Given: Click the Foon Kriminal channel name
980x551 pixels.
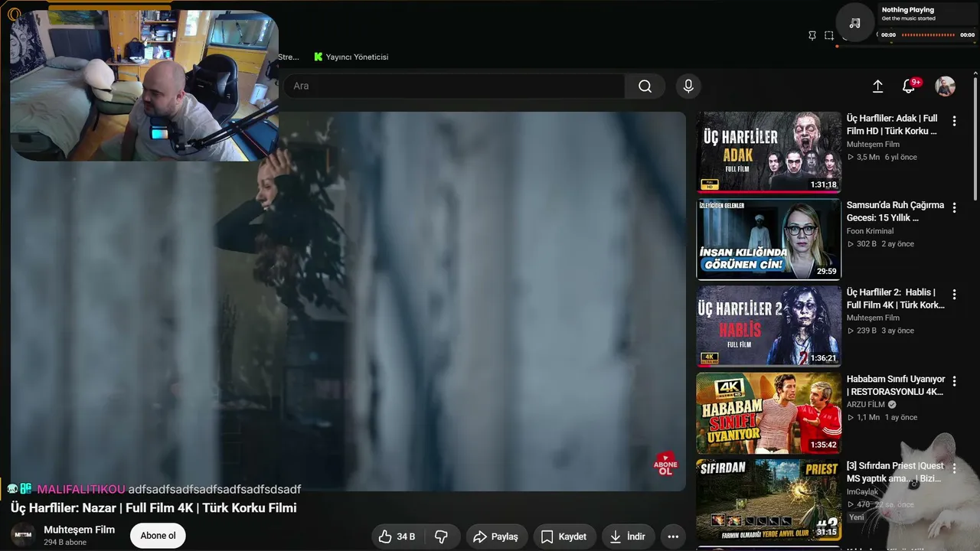Looking at the screenshot, I should [x=870, y=231].
